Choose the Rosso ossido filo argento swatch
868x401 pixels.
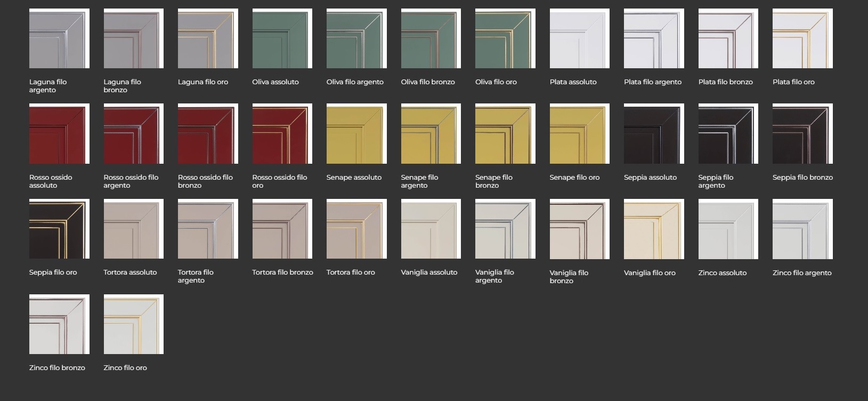pos(133,134)
